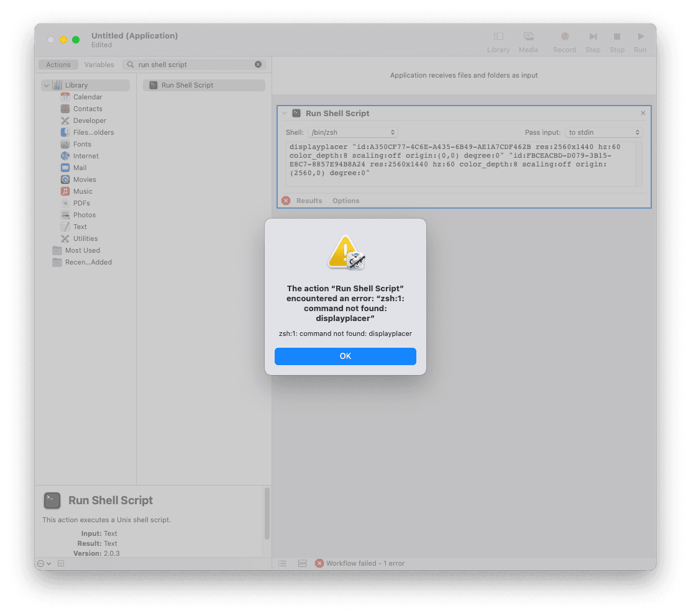Click the Step toolbar button
The height and width of the screenshot is (616, 691).
pyautogui.click(x=593, y=42)
